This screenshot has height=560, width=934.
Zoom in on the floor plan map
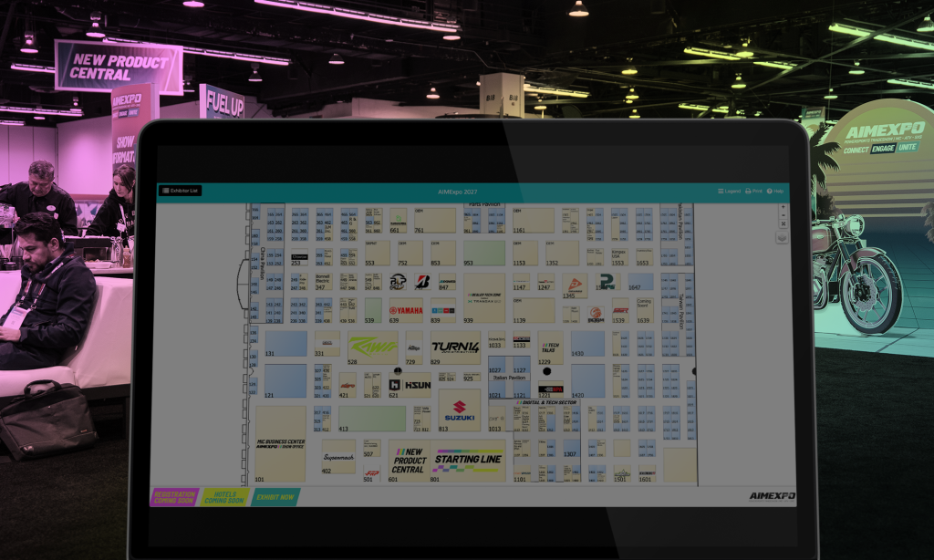click(x=783, y=207)
